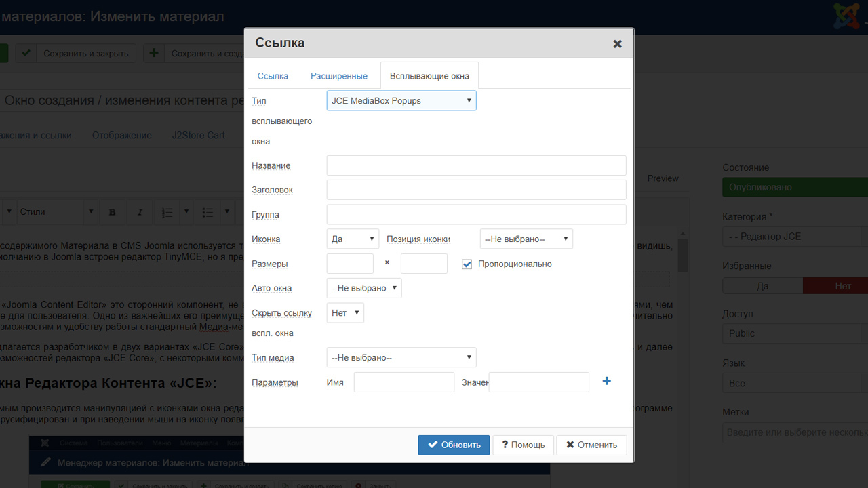Open the Тип всплывающего окна dropdown
Viewport: 868px width, 488px height.
click(401, 101)
